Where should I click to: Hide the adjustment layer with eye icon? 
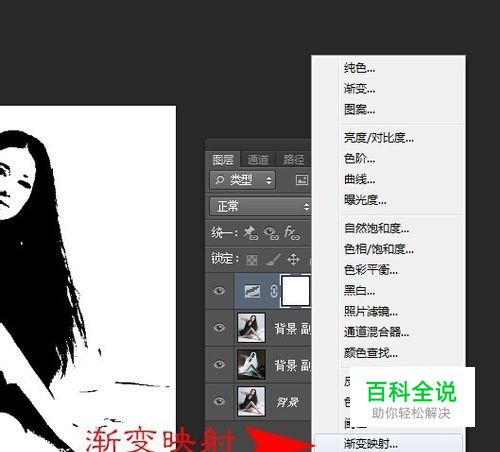click(219, 291)
